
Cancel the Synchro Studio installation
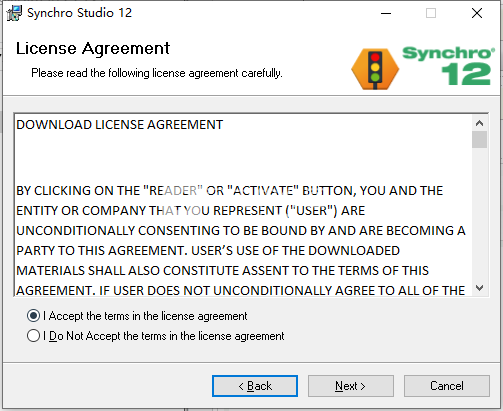coord(447,386)
